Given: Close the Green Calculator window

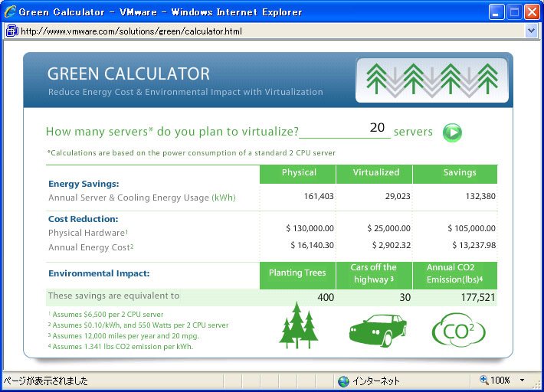Looking at the screenshot, I should (532, 12).
